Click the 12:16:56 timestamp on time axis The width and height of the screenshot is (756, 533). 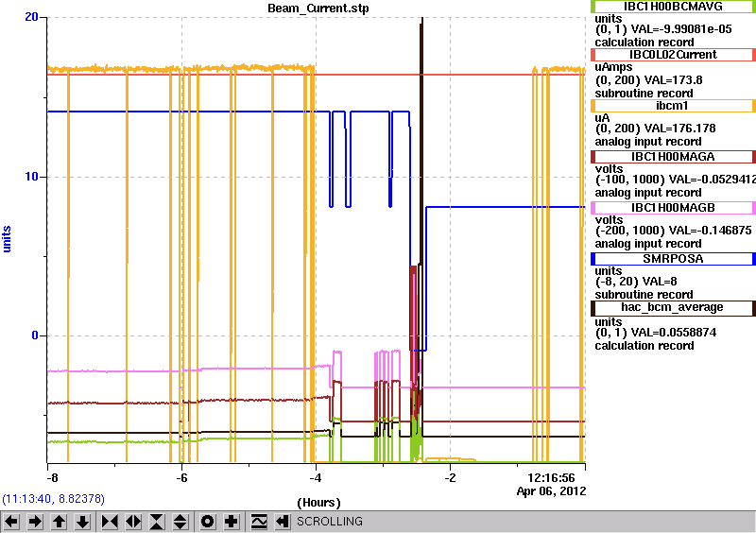click(551, 478)
